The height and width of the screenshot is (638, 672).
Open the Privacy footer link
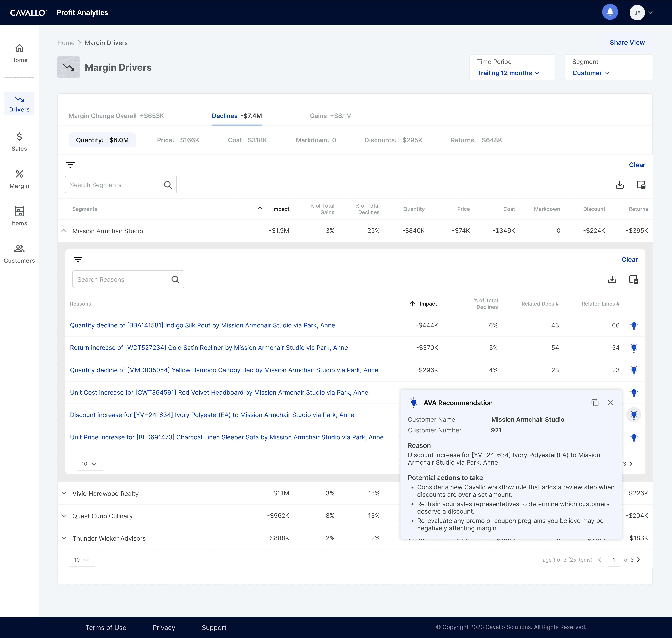click(x=164, y=628)
